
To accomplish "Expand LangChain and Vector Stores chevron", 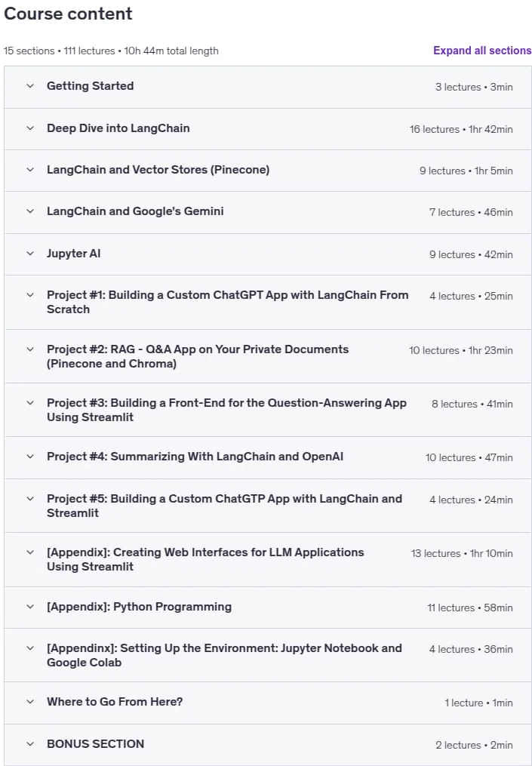I will (x=30, y=170).
